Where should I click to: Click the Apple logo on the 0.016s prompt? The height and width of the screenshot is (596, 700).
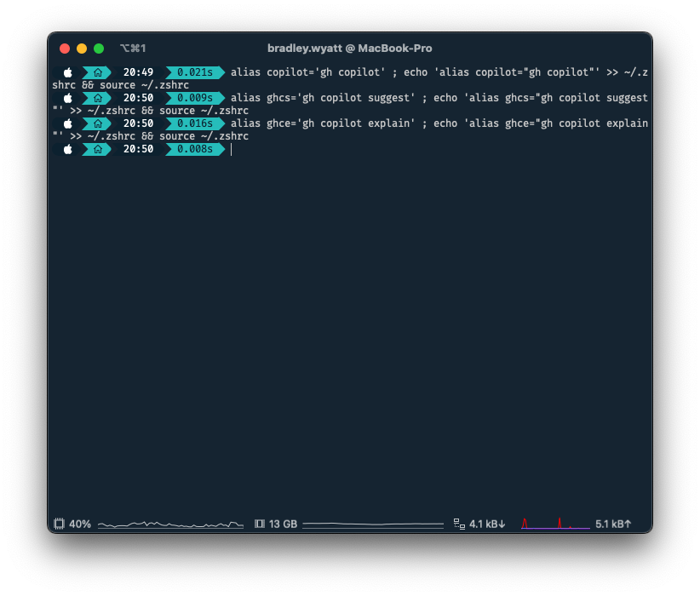[68, 123]
